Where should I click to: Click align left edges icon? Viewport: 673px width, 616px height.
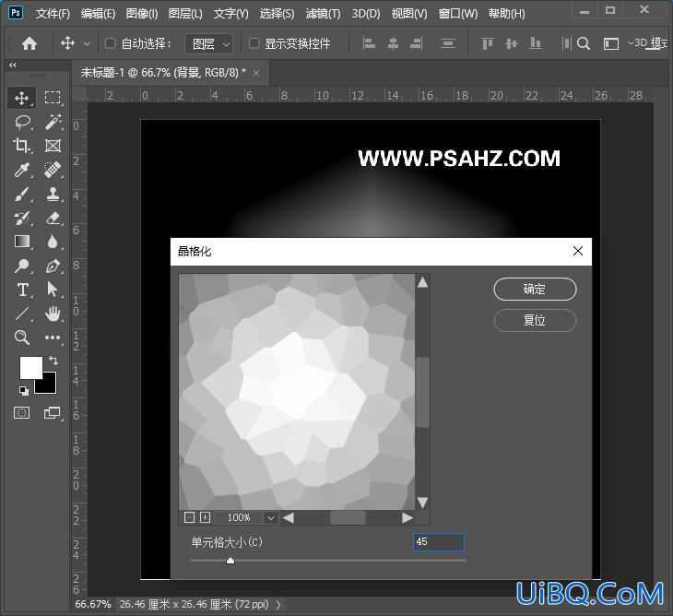(x=369, y=43)
